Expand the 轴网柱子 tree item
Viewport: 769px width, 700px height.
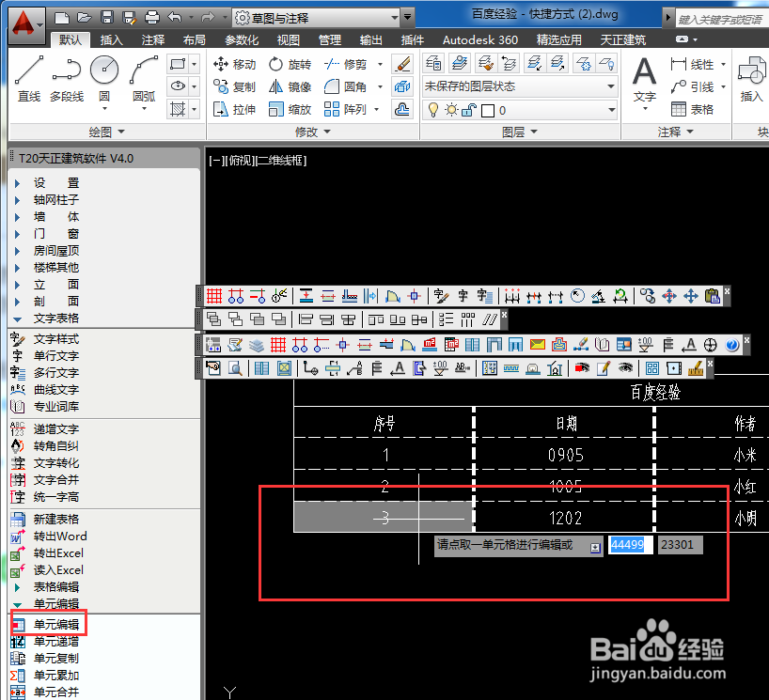(x=18, y=200)
